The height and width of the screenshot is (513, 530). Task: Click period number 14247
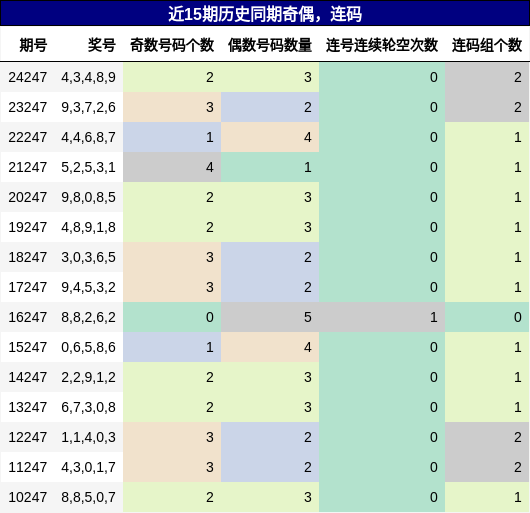tap(28, 377)
